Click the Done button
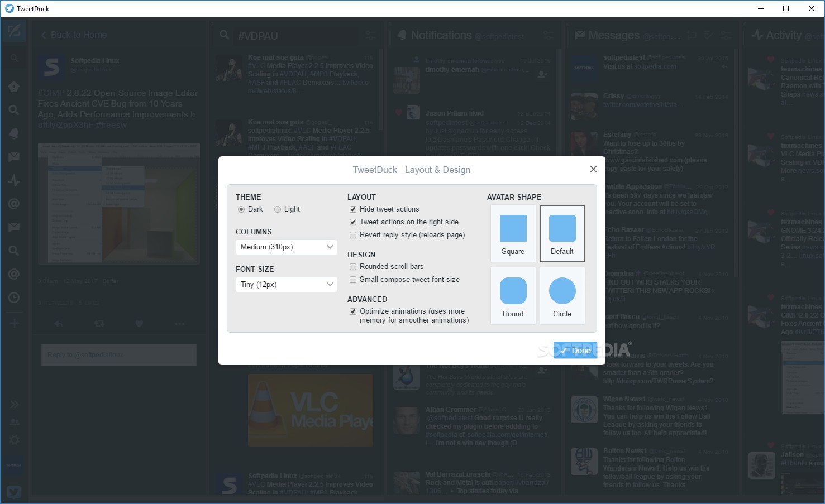 coord(575,350)
